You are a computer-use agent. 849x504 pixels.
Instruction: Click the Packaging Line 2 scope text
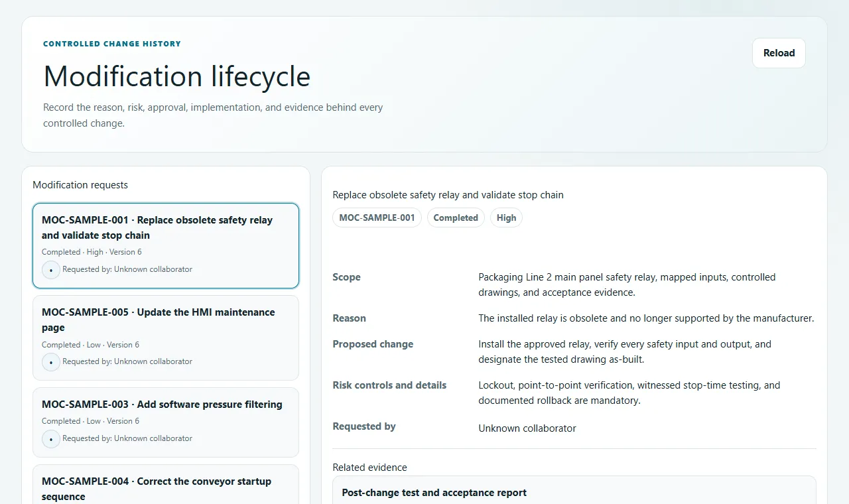(x=627, y=285)
